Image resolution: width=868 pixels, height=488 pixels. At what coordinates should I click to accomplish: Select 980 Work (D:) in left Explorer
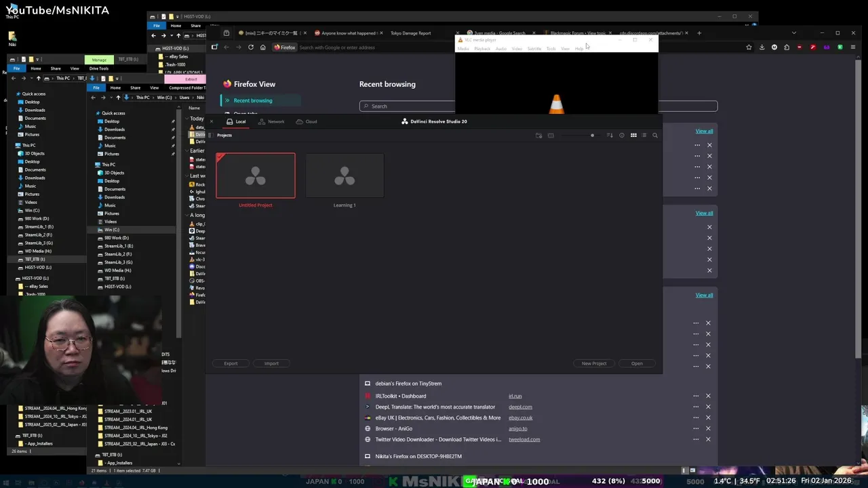[37, 218]
